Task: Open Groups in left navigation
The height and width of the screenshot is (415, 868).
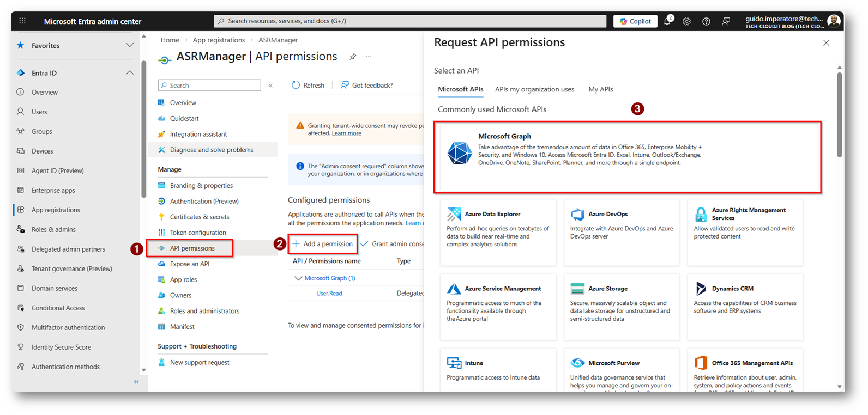Action: pyautogui.click(x=41, y=131)
